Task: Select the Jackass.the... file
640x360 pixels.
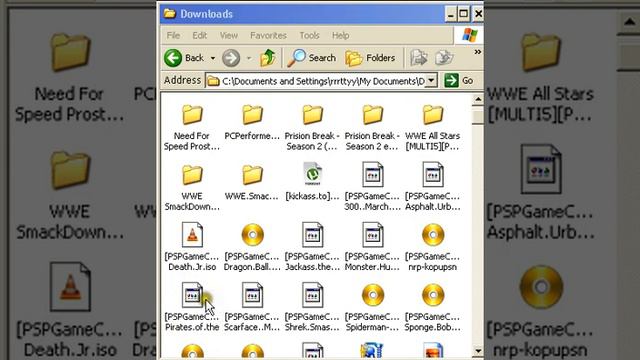Action: coord(312,247)
